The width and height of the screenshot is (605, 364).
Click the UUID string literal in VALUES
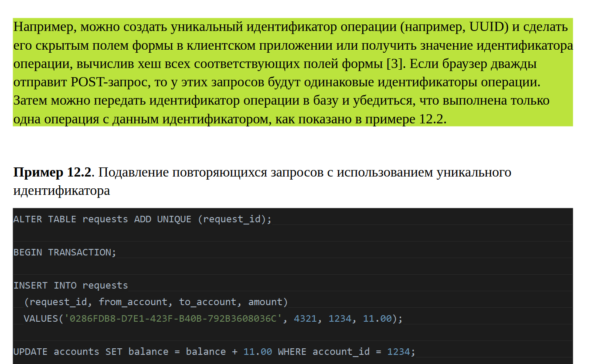point(173,319)
